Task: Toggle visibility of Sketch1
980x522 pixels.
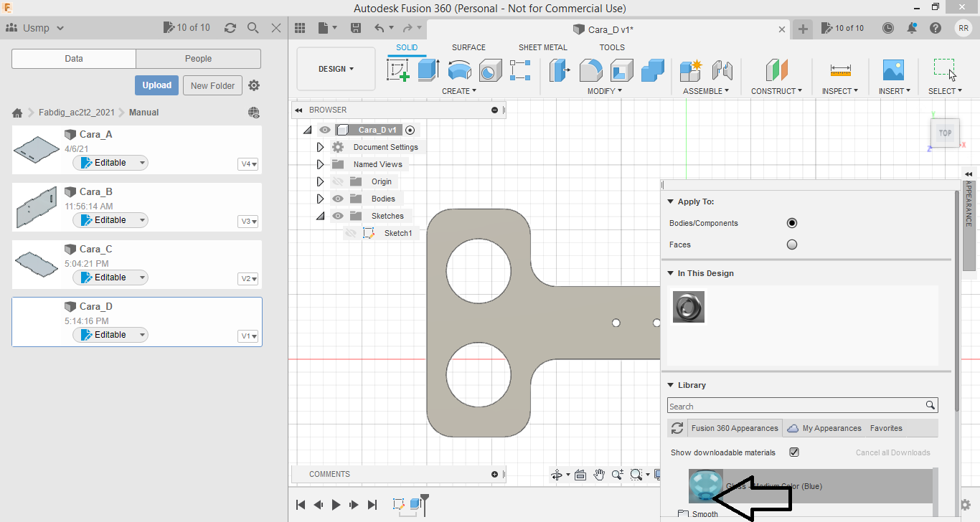Action: pyautogui.click(x=351, y=233)
